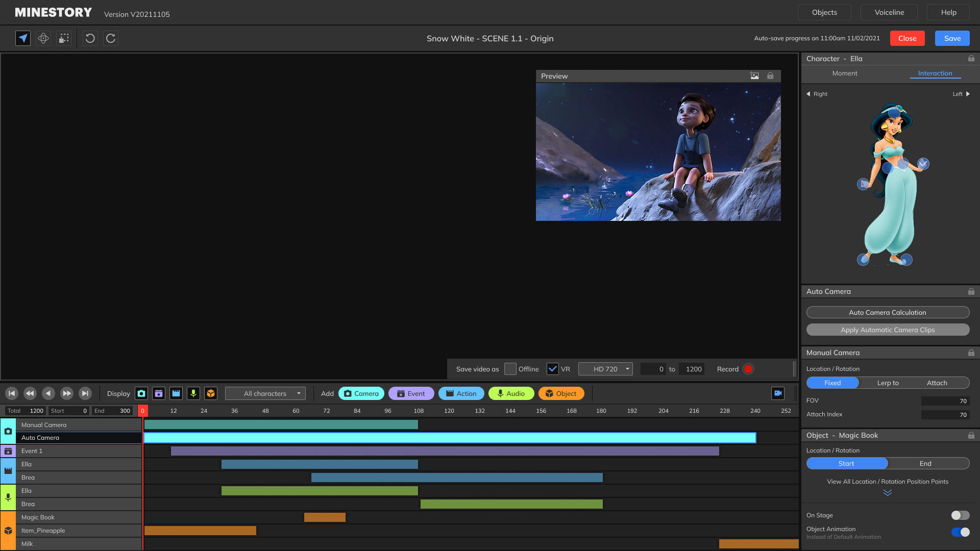
Task: Click the camera track group icon
Action: click(8, 431)
